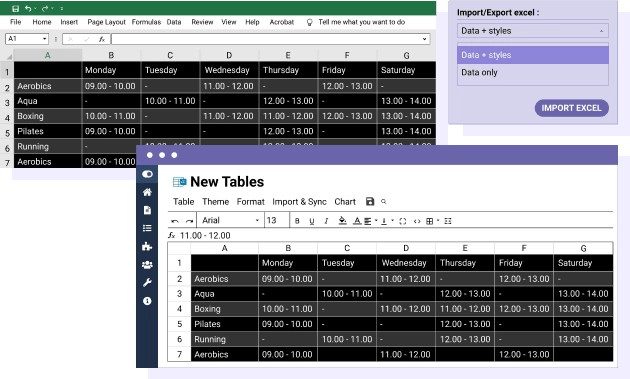Toggle bold formatting in table editor
Viewport: 630px width, 379px height.
click(297, 221)
